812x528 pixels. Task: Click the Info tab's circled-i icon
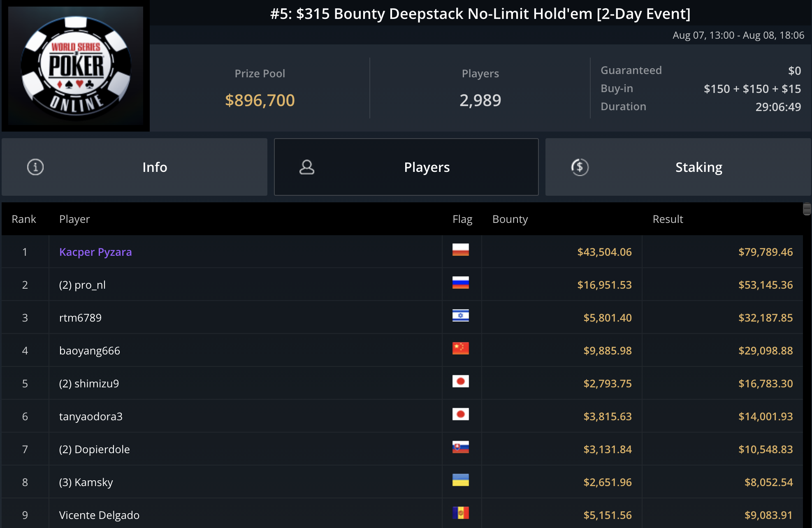pos(35,167)
